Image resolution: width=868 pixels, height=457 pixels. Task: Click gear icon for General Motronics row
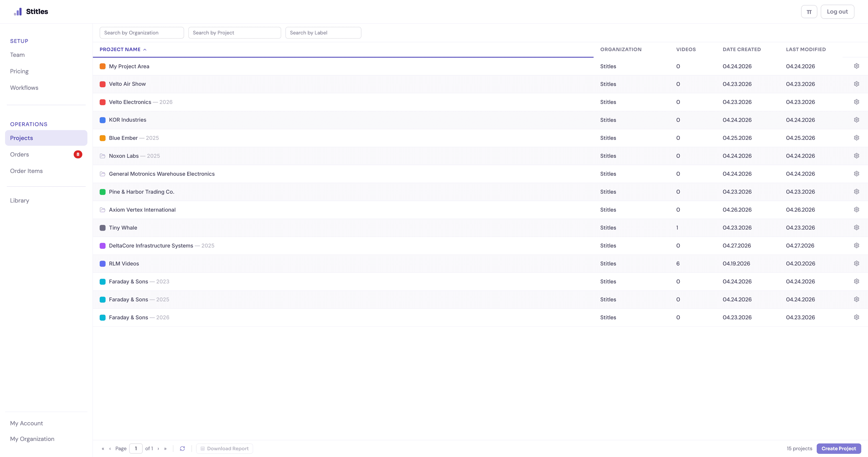click(856, 174)
